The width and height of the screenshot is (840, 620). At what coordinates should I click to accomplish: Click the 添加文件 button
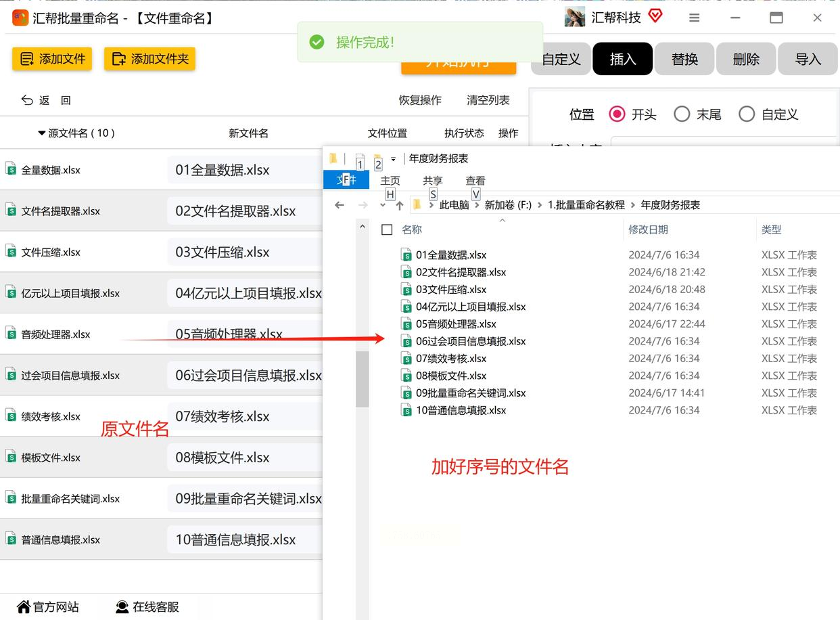(x=53, y=59)
